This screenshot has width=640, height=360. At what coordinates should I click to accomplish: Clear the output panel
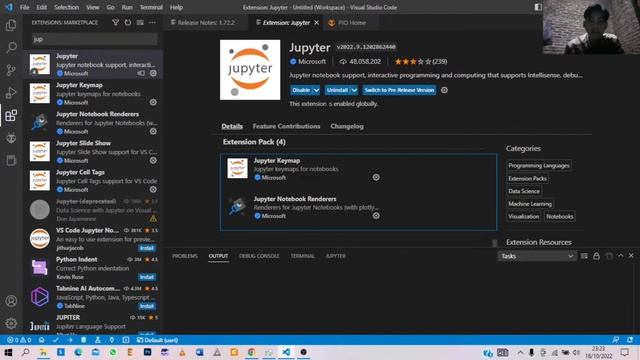584,256
